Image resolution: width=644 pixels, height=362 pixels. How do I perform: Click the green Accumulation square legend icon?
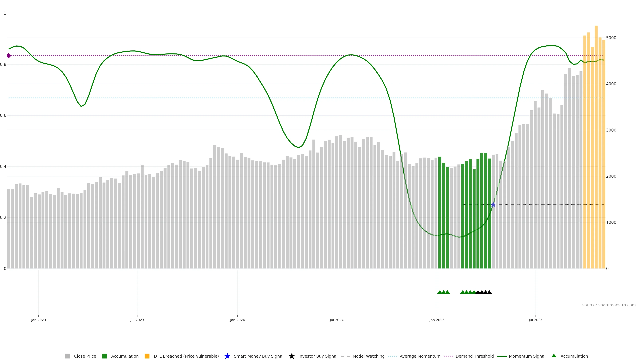coord(104,356)
